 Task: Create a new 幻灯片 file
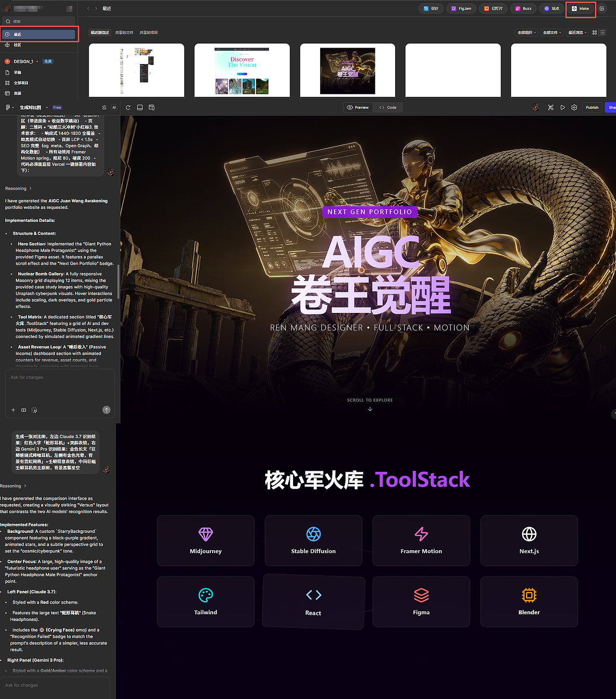(x=493, y=9)
